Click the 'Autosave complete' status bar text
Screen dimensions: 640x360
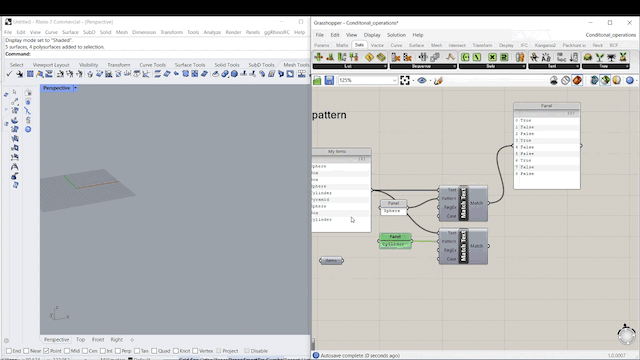pyautogui.click(x=360, y=356)
